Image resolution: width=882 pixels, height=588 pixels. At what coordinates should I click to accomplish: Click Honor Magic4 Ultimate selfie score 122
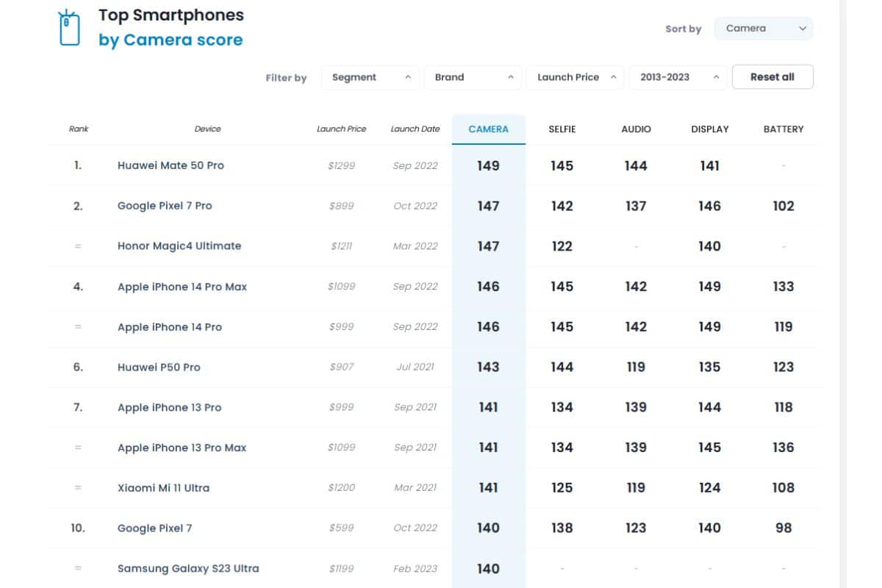click(x=562, y=247)
